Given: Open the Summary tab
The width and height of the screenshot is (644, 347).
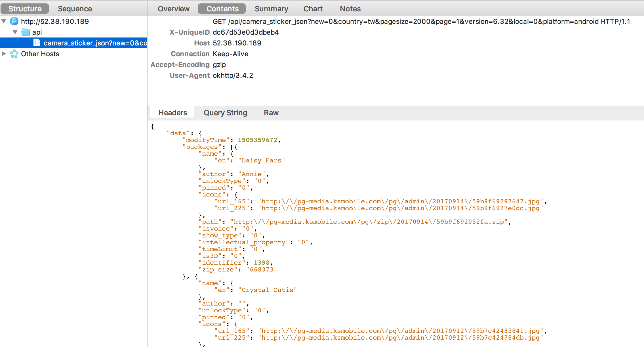Looking at the screenshot, I should pos(271,9).
